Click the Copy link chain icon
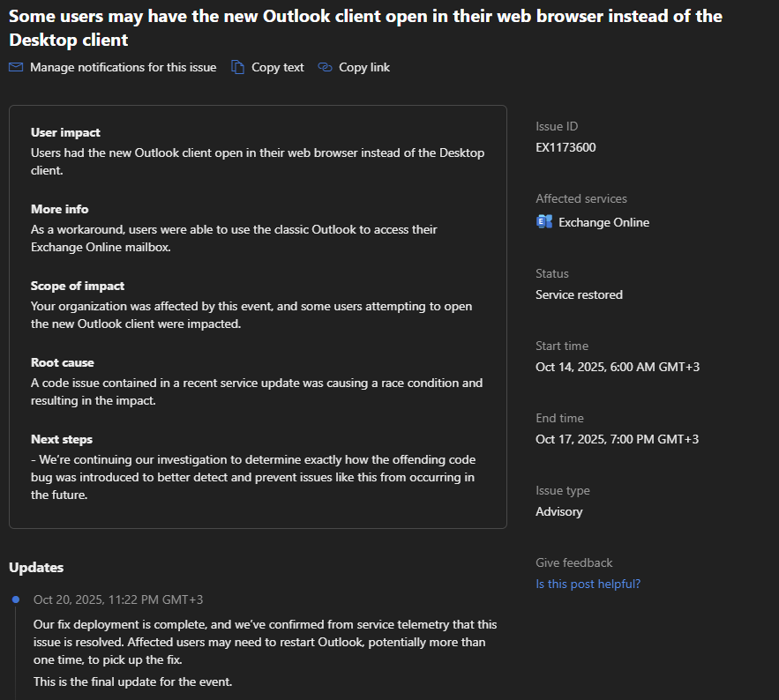This screenshot has width=779, height=700. click(325, 67)
